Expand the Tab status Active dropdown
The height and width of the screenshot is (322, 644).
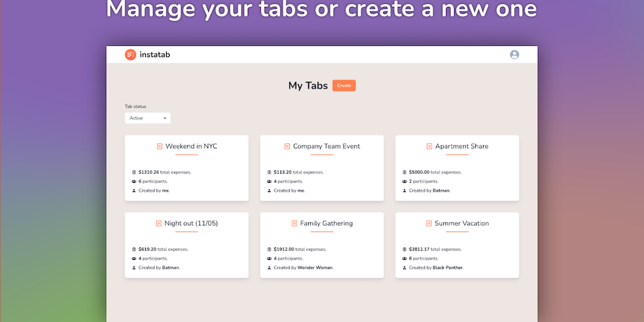click(148, 118)
